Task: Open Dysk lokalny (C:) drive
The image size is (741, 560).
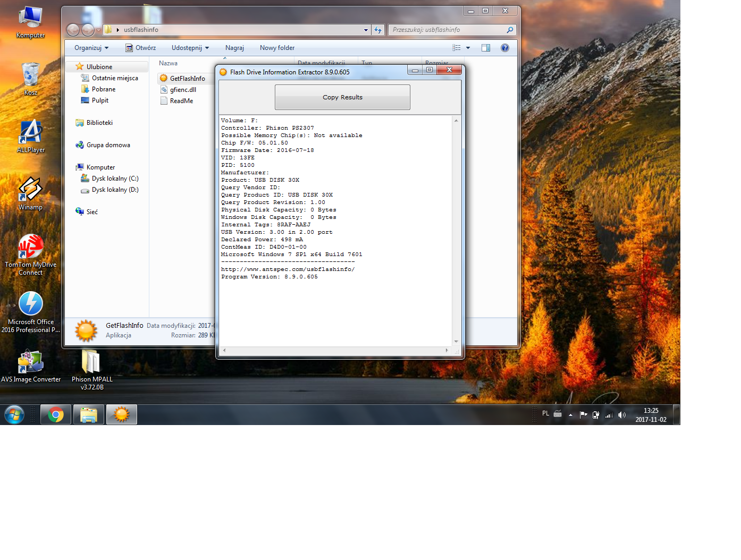Action: click(x=110, y=179)
